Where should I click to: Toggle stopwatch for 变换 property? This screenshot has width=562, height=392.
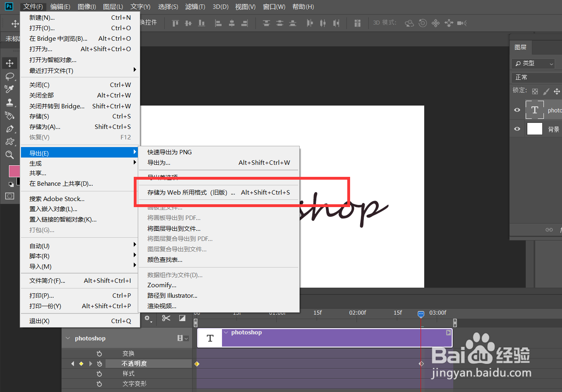click(99, 354)
